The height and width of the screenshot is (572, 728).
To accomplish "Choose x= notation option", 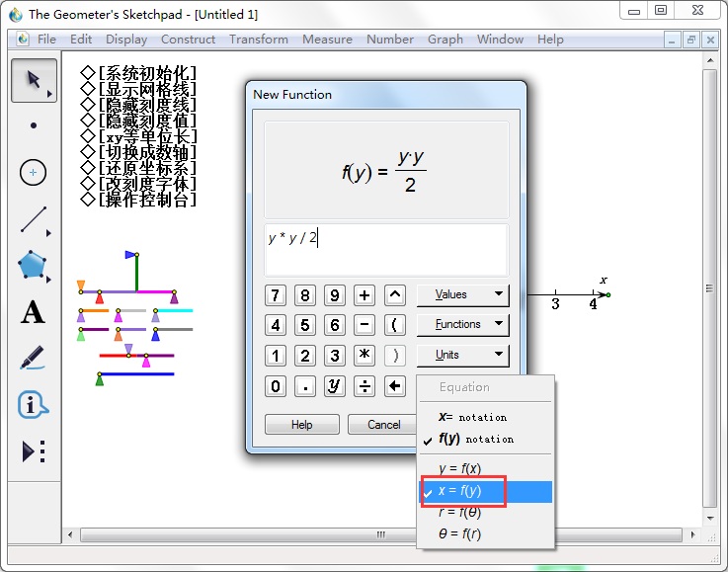I will point(472,417).
